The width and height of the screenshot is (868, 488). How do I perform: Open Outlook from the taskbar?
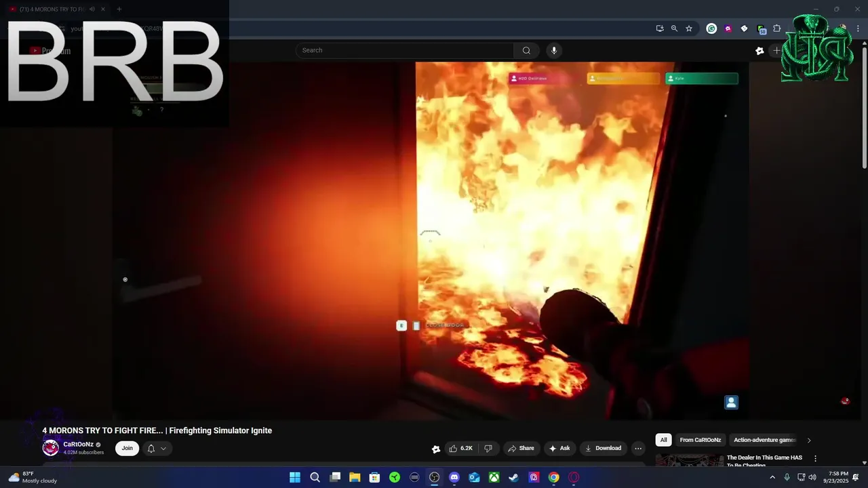474,477
